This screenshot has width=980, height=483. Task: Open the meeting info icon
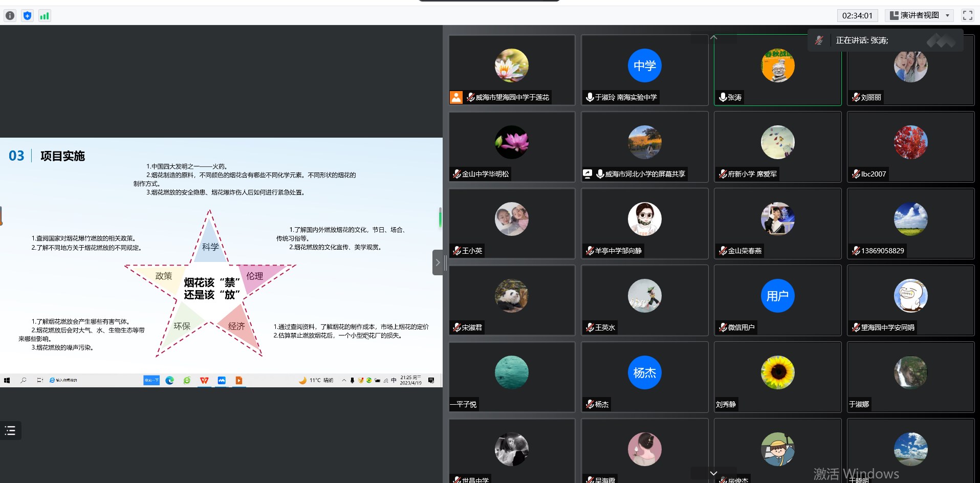pos(10,16)
